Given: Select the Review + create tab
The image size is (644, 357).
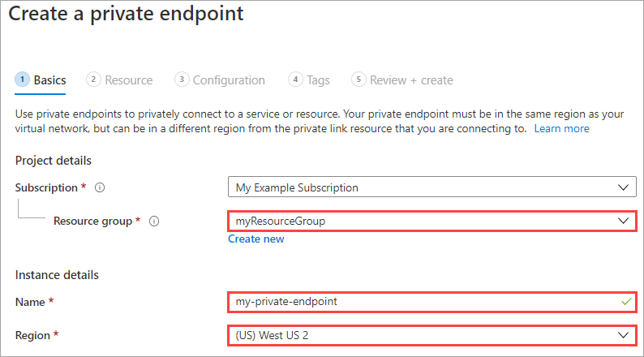Looking at the screenshot, I should click(410, 80).
